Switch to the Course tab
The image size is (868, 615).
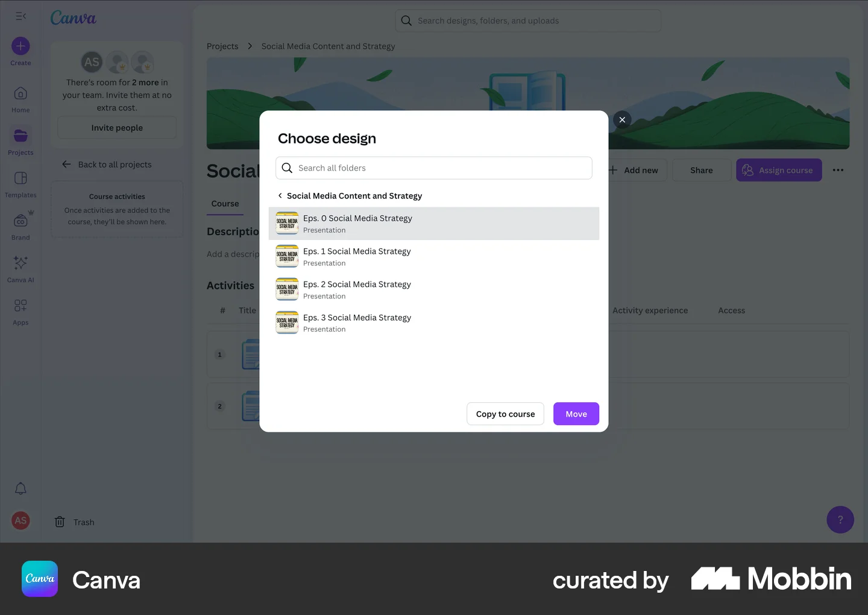pyautogui.click(x=225, y=204)
